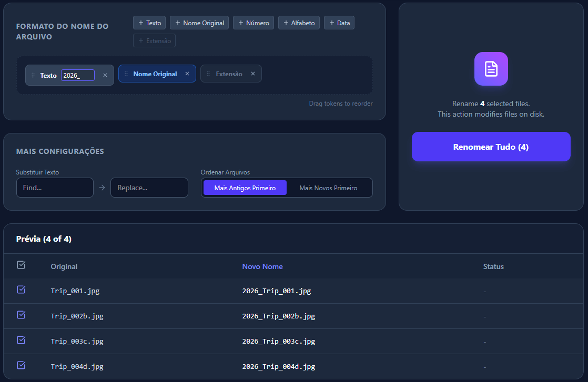Select Mais Antigos Primeiro sort order
Image resolution: width=588 pixels, height=382 pixels.
point(245,188)
